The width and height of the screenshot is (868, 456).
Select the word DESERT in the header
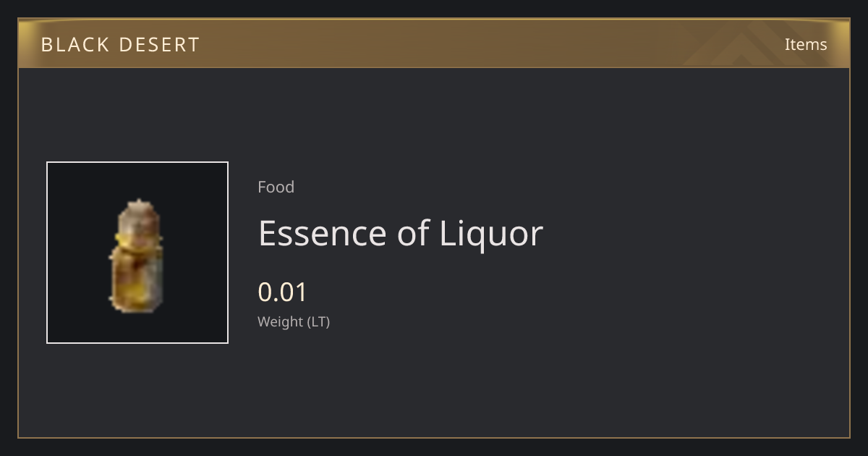158,45
